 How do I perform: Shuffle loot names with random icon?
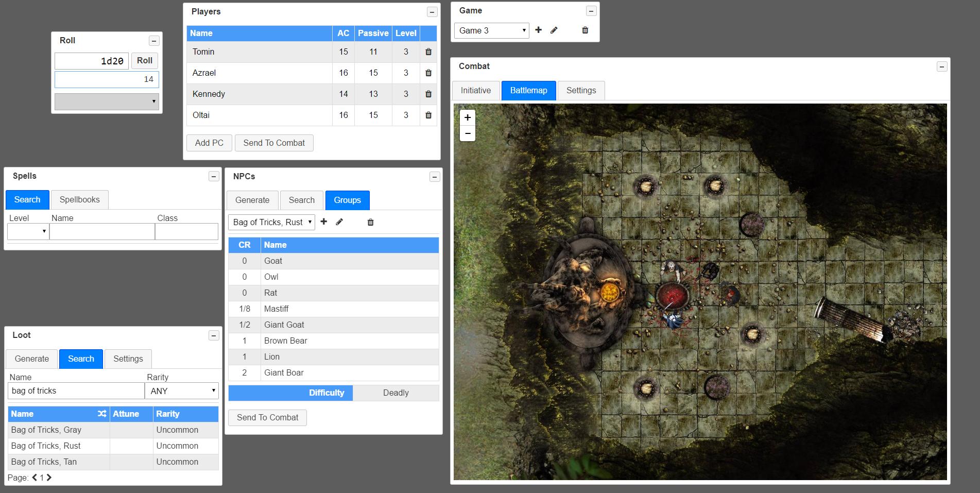[102, 414]
